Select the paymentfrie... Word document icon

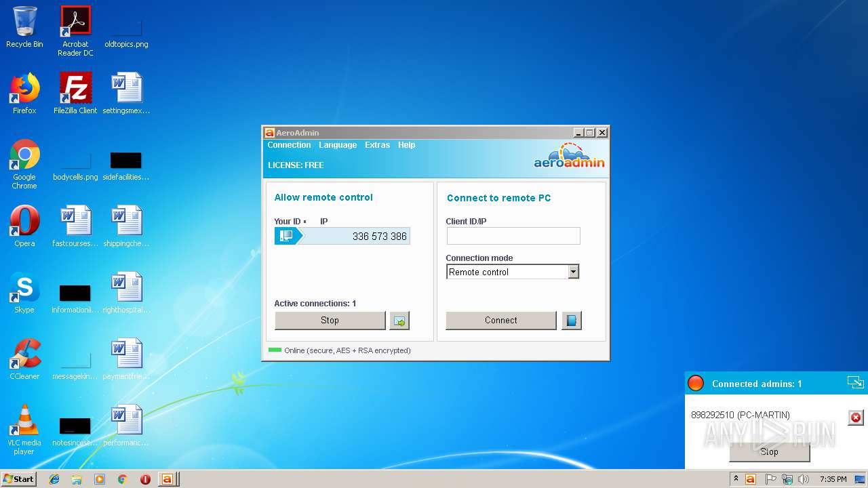tap(126, 359)
